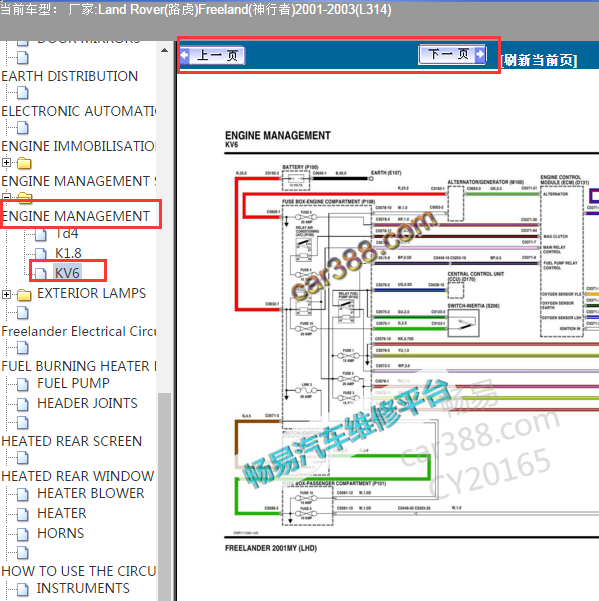Image resolution: width=599 pixels, height=601 pixels.
Task: Click the INSTRUMENTS page icon
Action: tap(23, 589)
